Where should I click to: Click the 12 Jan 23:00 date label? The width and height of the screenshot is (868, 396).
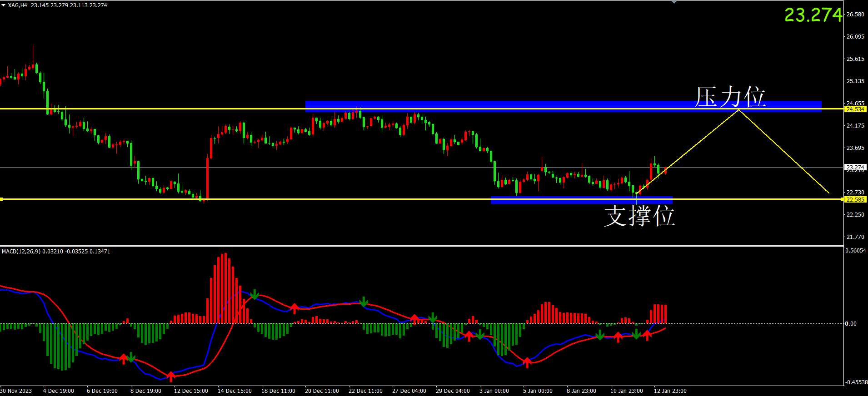tap(670, 391)
